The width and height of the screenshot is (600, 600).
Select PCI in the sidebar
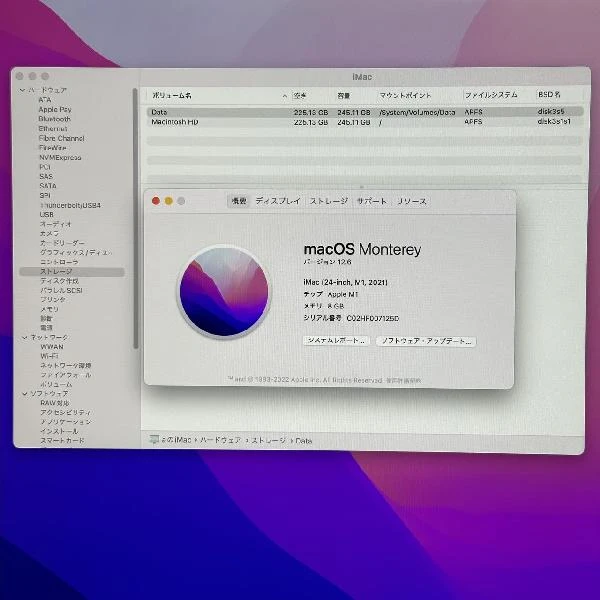pyautogui.click(x=45, y=167)
